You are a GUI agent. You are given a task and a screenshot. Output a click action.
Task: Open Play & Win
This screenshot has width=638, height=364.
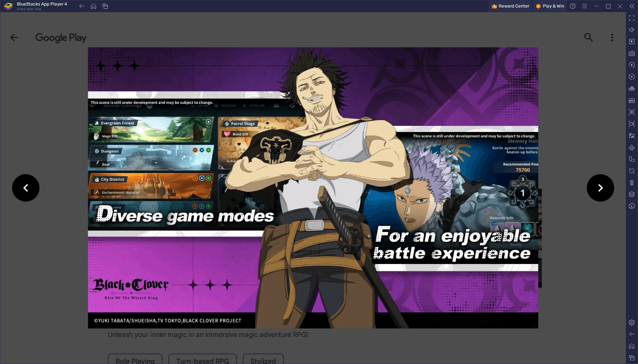coord(550,6)
